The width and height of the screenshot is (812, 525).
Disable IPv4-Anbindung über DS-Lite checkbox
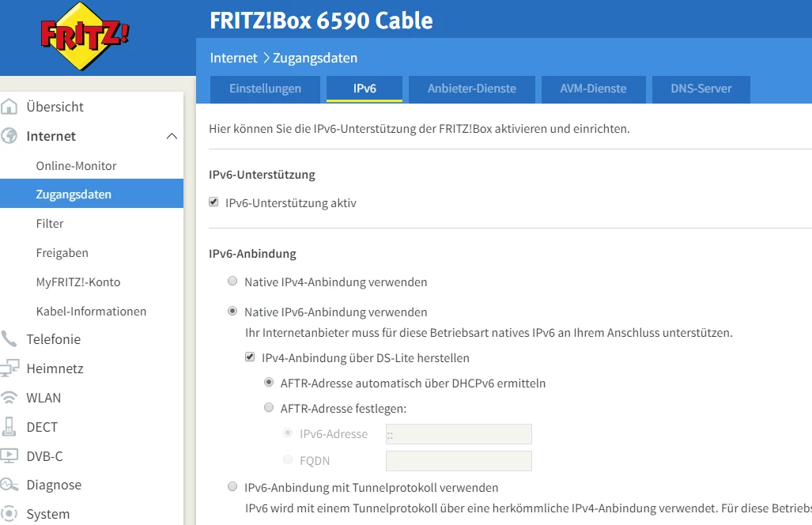click(x=250, y=358)
